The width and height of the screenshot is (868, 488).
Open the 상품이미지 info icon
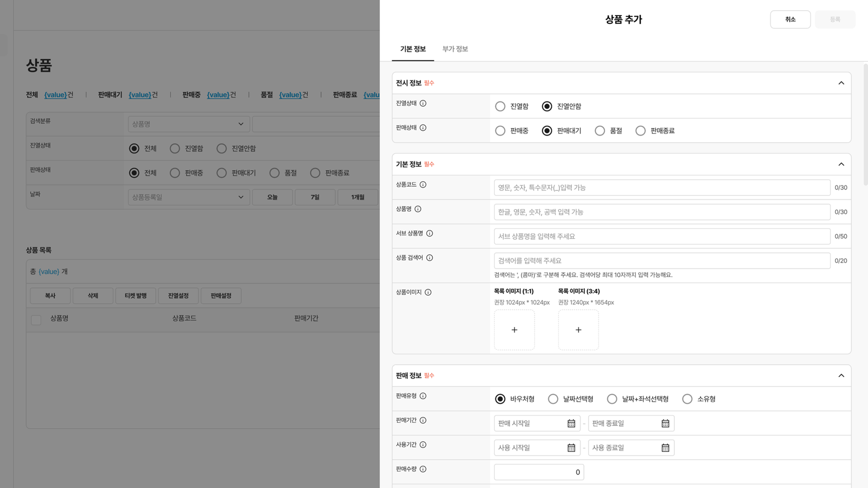tap(428, 292)
